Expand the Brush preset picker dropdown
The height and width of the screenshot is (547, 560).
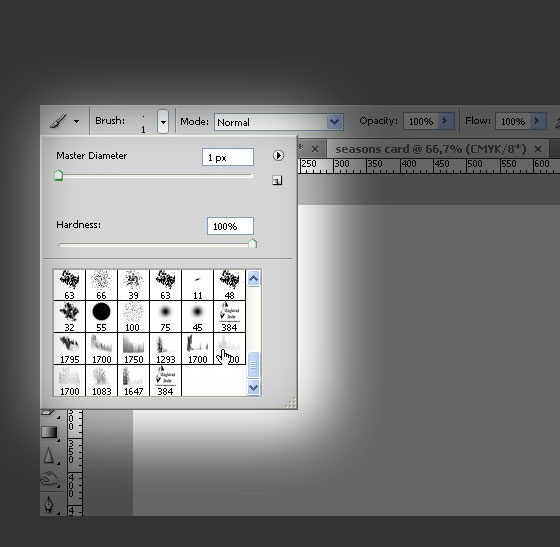163,121
